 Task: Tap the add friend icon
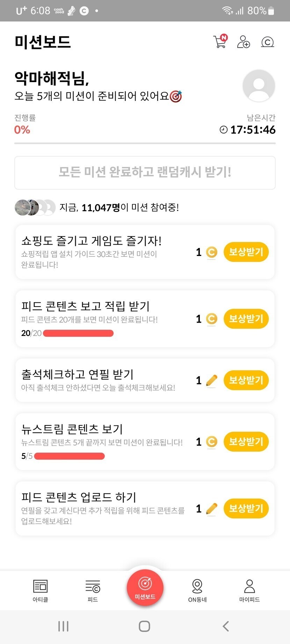click(243, 42)
